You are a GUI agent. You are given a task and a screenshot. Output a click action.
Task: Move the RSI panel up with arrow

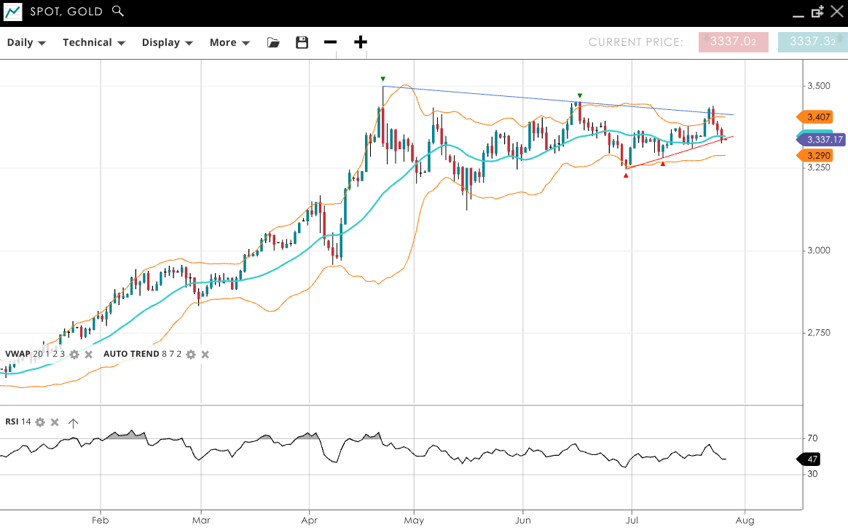pos(73,422)
